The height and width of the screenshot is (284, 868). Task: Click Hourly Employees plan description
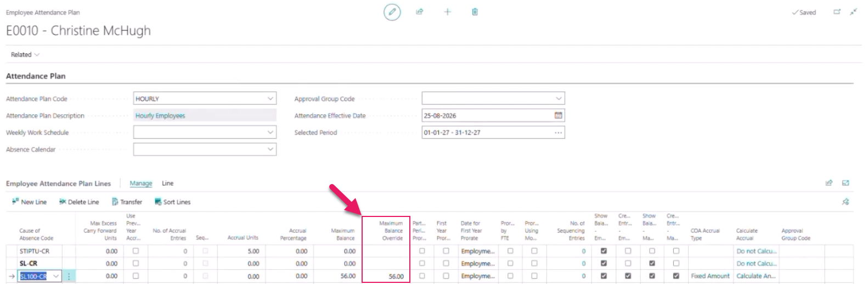[205, 115]
